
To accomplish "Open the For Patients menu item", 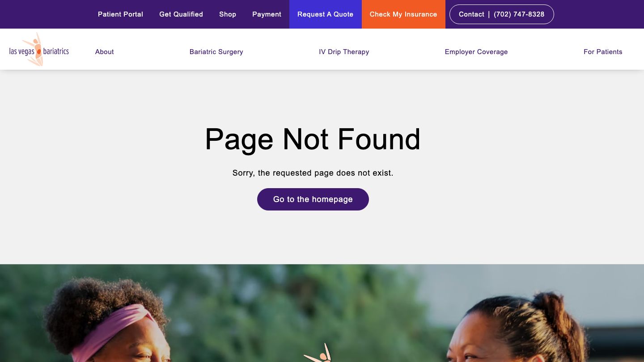I will pos(603,52).
